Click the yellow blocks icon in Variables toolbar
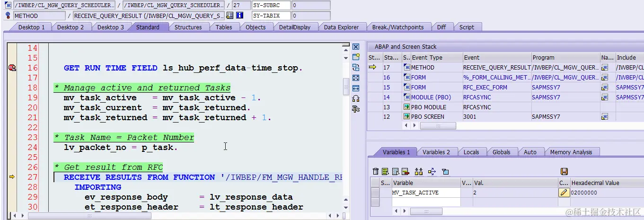 (x=418, y=171)
